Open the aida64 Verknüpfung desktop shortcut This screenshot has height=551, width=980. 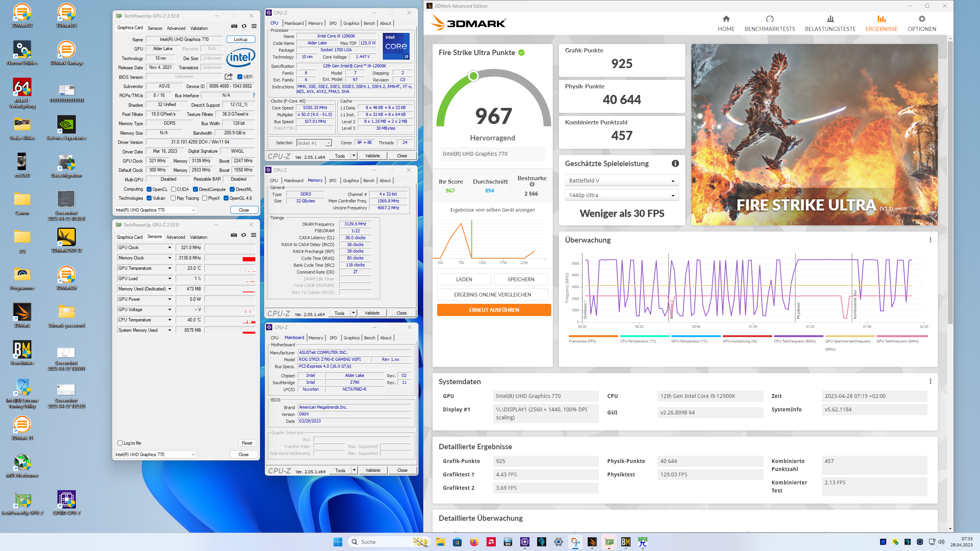click(22, 93)
